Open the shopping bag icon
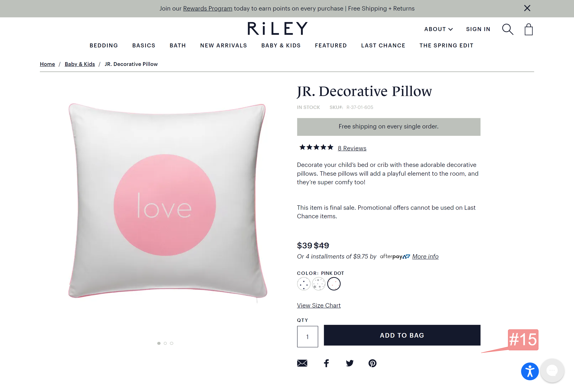 tap(529, 29)
